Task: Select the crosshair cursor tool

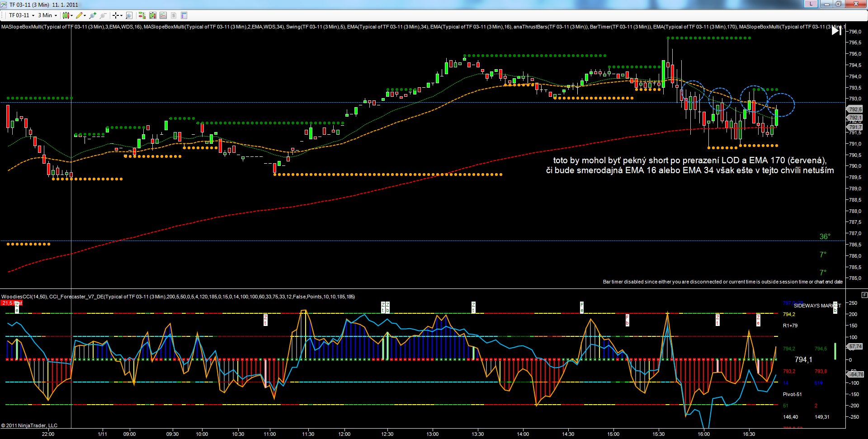Action: pos(116,15)
